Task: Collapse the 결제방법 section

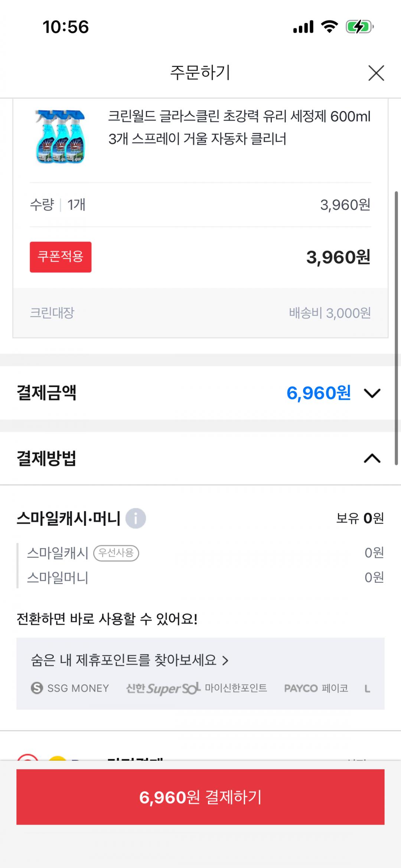Action: coord(372,458)
